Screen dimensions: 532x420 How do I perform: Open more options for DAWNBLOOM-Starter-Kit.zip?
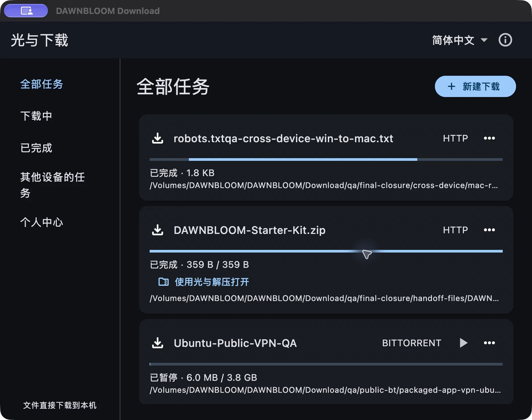(x=489, y=230)
